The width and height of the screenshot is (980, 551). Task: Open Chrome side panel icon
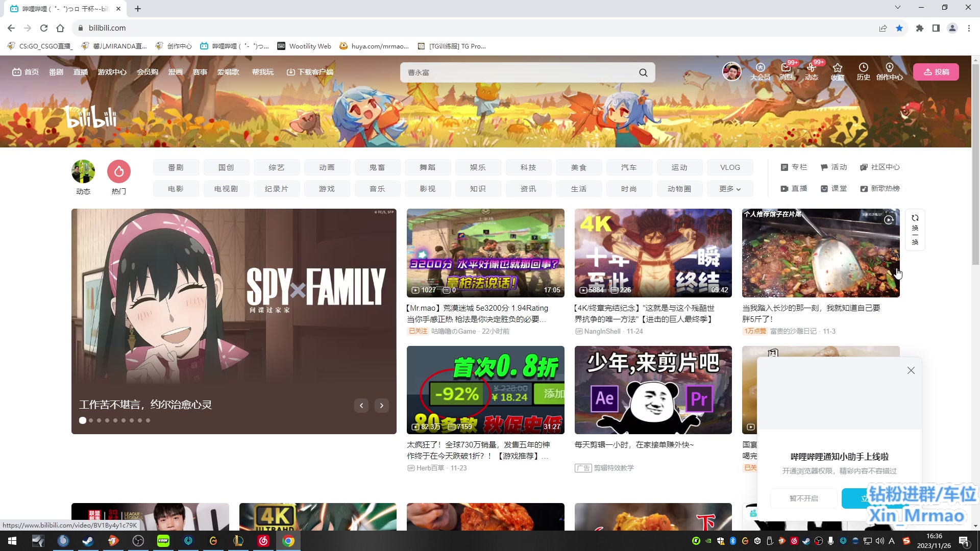click(936, 28)
